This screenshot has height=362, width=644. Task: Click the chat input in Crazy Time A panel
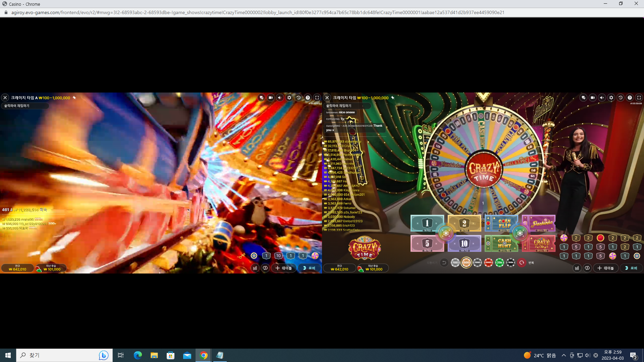[x=25, y=106]
